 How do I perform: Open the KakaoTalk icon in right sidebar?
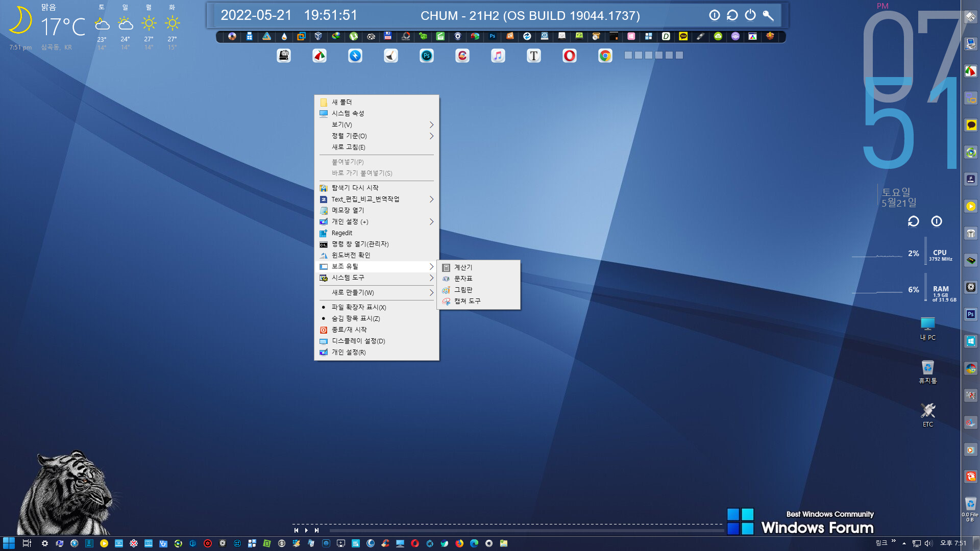coord(971,125)
